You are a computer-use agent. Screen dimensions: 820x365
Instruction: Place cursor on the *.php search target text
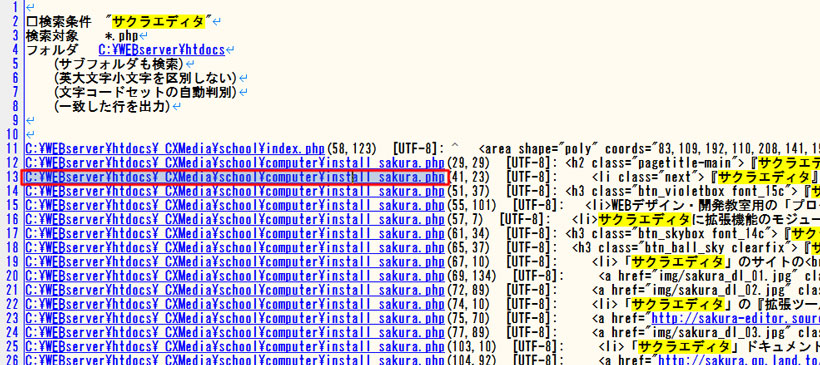(x=122, y=36)
